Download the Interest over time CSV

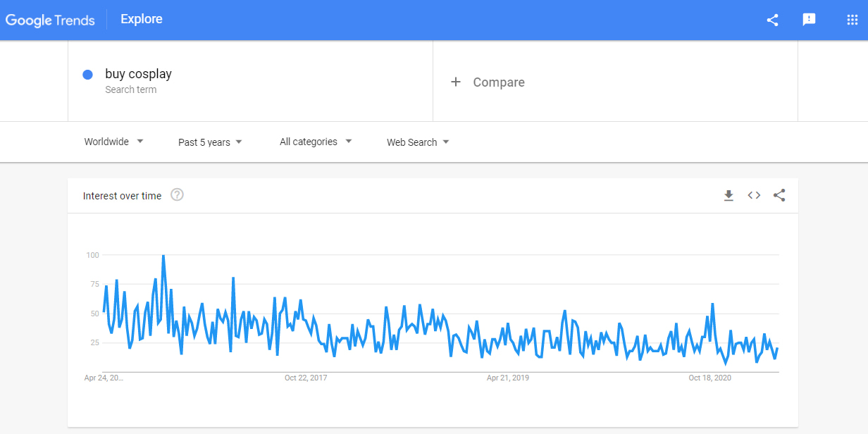click(728, 196)
